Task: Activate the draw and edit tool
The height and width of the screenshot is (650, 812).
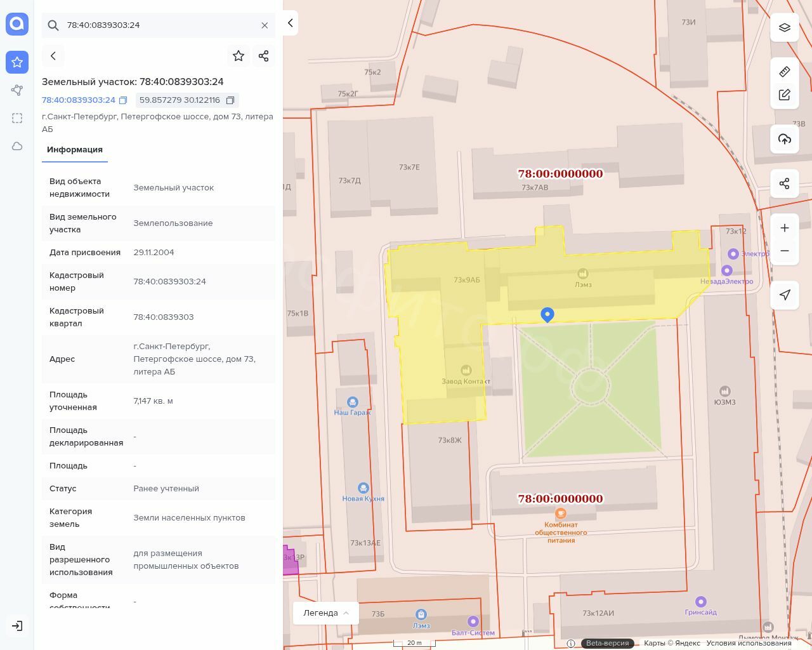Action: [x=785, y=95]
